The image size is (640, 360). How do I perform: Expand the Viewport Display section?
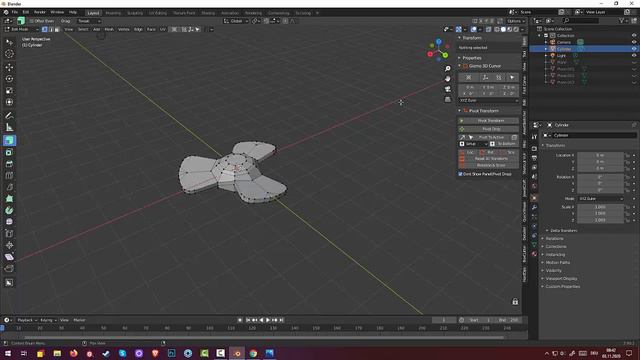(561, 278)
